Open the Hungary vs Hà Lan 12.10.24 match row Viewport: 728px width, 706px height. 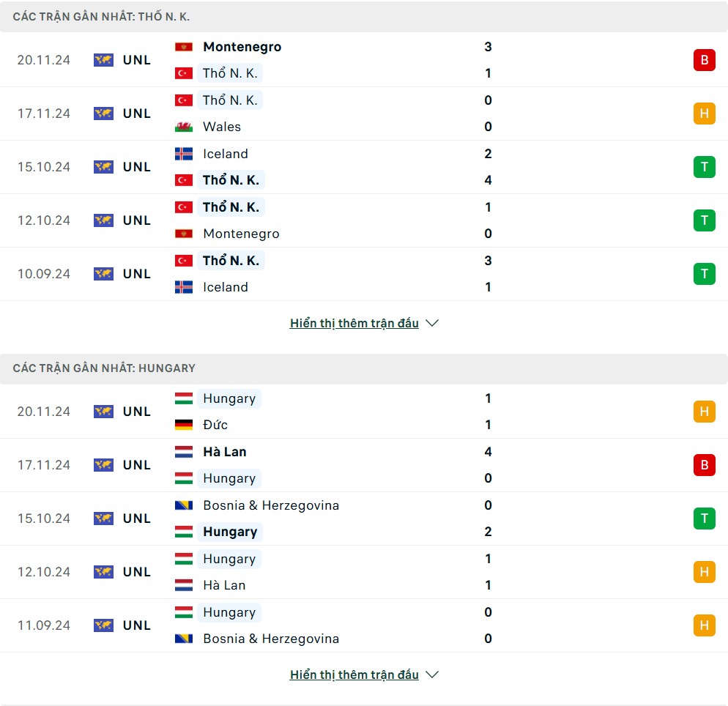[364, 572]
